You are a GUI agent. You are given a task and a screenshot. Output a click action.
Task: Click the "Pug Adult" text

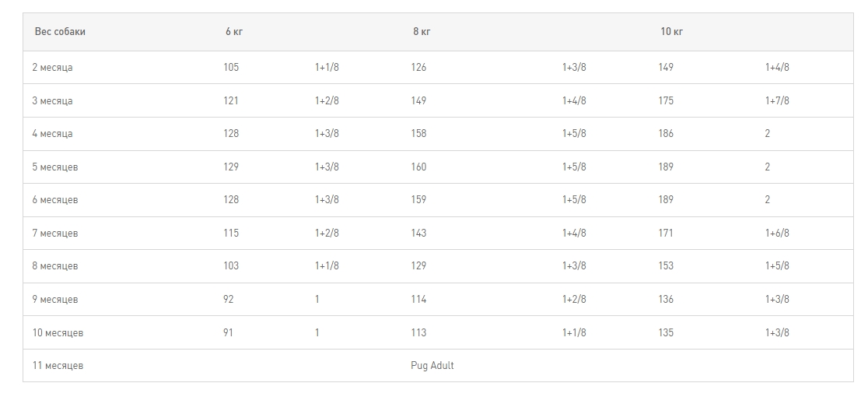pos(432,366)
